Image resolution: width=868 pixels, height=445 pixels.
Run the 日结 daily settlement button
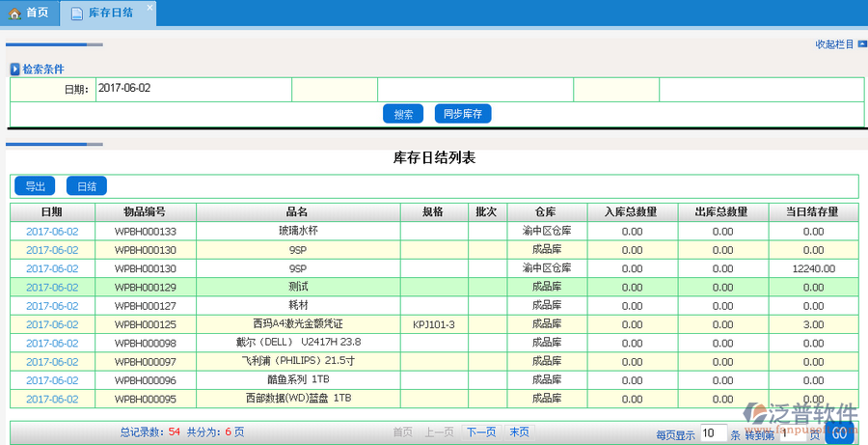pos(87,186)
